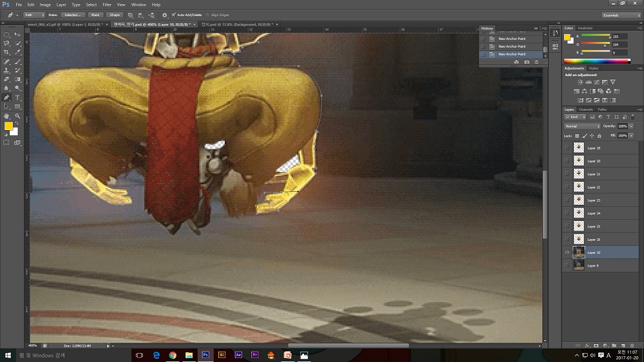Open the Image menu
This screenshot has width=644, height=362.
(45, 5)
